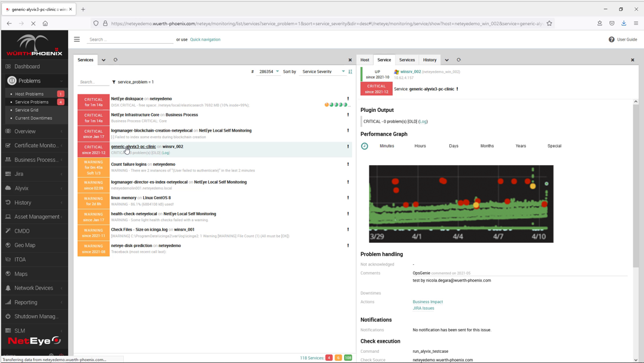Open Dashboard in the sidebar
Viewport: 644px width, 363px height.
tap(27, 66)
